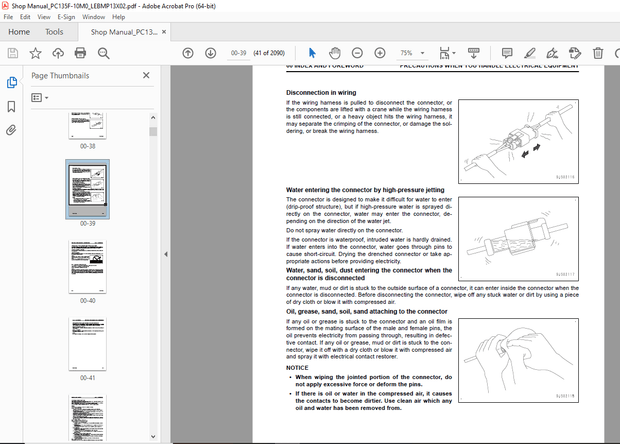Click the Sign document pen icon
620x444 pixels.
click(x=552, y=53)
